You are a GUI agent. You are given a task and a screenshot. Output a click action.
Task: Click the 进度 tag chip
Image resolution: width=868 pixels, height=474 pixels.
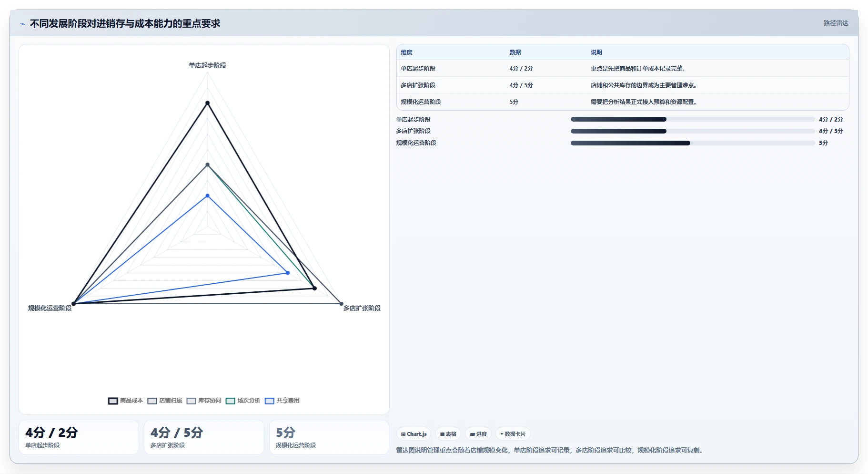[x=478, y=434]
